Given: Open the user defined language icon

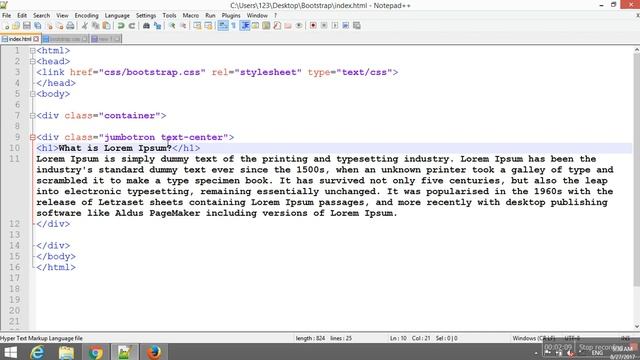Looking at the screenshot, I should (x=256, y=26).
